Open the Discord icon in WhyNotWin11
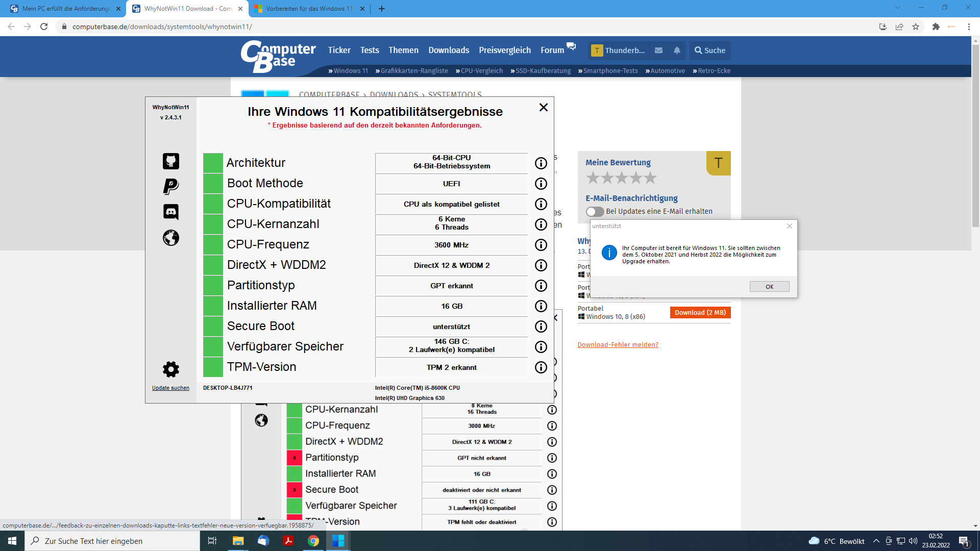Viewport: 980px width, 551px height. coord(170,212)
